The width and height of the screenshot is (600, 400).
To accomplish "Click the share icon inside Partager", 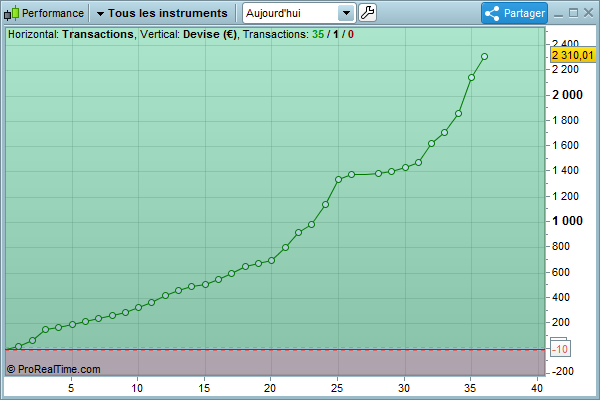I will coord(492,13).
